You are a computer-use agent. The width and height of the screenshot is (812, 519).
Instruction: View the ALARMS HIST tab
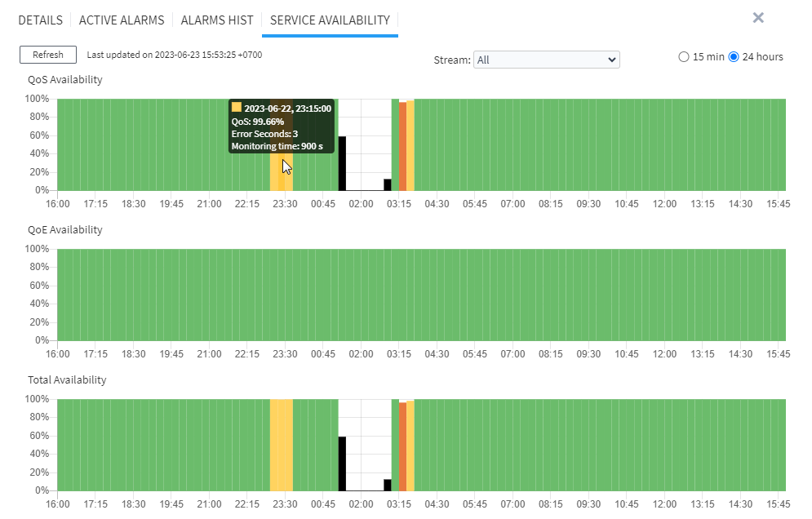[x=216, y=20]
